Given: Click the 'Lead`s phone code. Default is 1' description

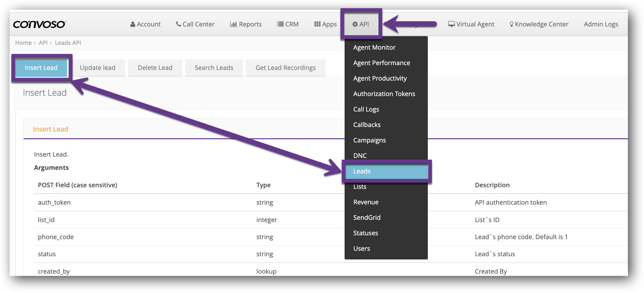Looking at the screenshot, I should click(x=521, y=237).
